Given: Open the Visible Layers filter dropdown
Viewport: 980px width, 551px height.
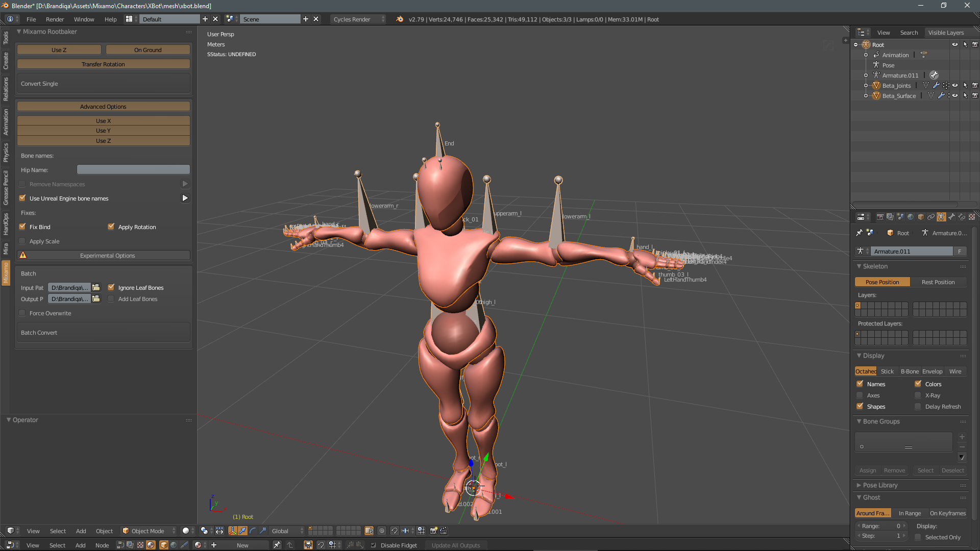Looking at the screenshot, I should coord(951,33).
